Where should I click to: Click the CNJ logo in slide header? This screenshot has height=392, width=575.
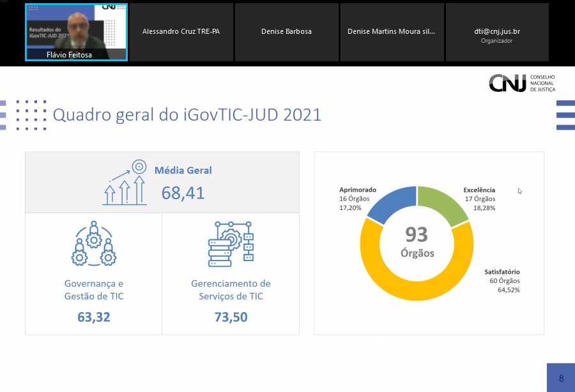coord(522,83)
